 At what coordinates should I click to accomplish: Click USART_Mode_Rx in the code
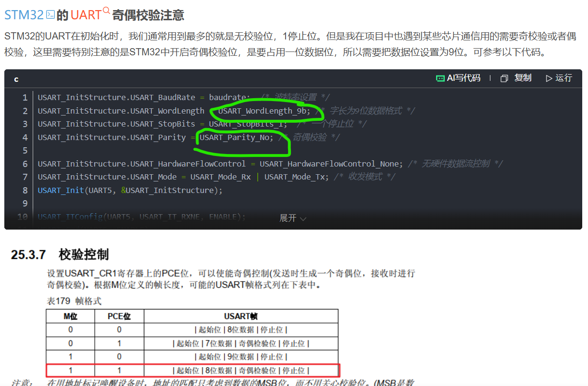click(x=221, y=177)
